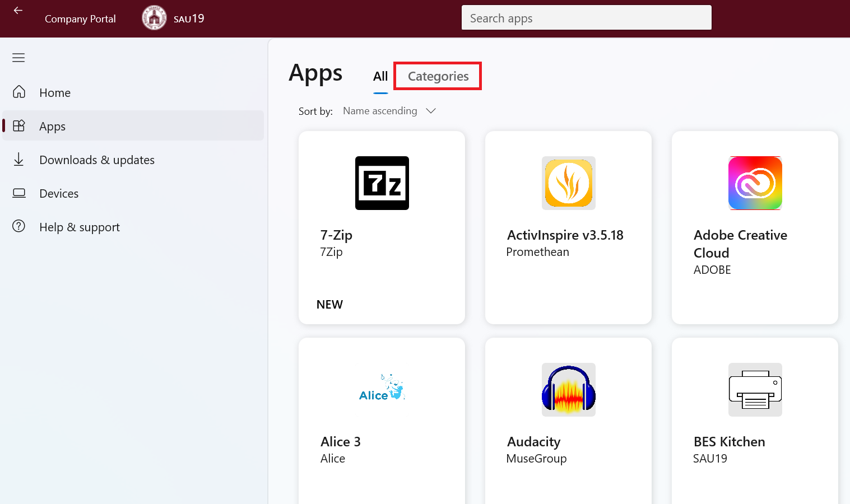Click the Apps page heading
850x504 pixels.
[315, 74]
